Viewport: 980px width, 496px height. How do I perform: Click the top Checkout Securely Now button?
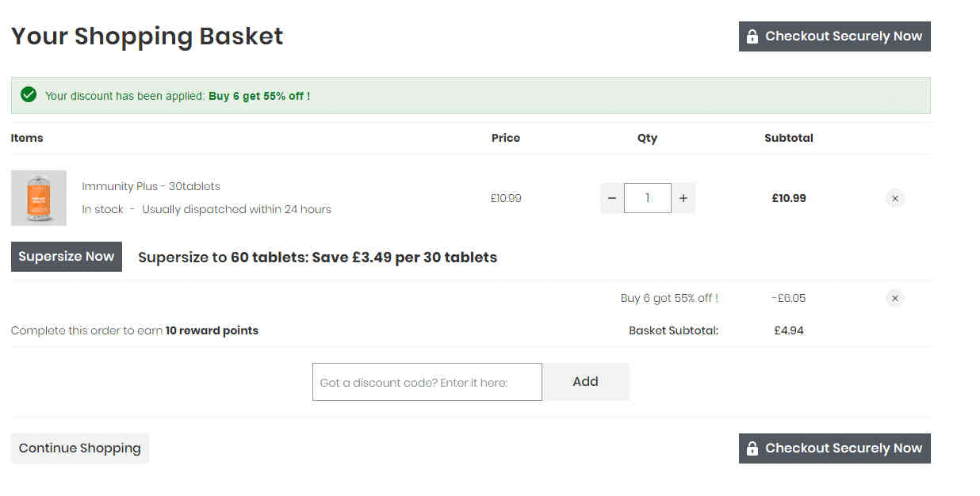click(x=835, y=36)
